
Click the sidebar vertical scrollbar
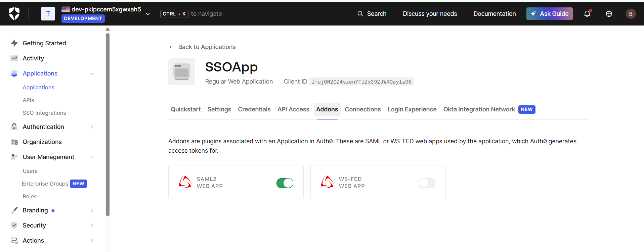pyautogui.click(x=108, y=124)
